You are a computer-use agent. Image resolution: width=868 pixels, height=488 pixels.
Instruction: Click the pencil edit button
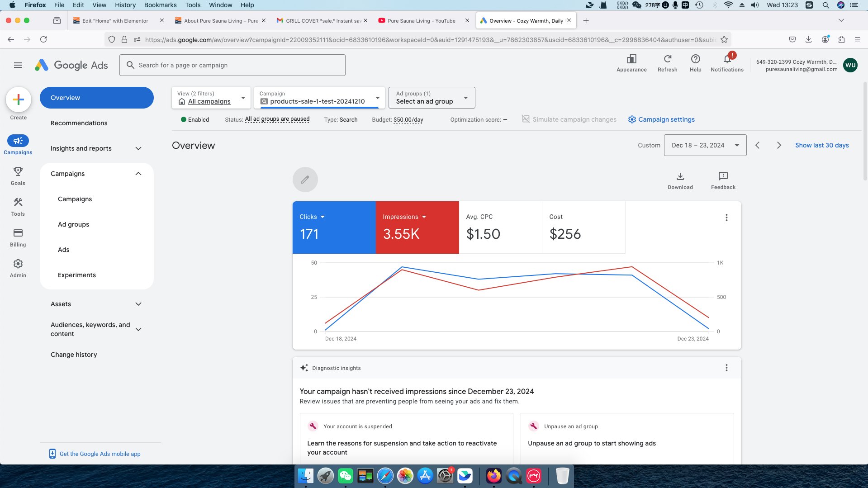[305, 180]
